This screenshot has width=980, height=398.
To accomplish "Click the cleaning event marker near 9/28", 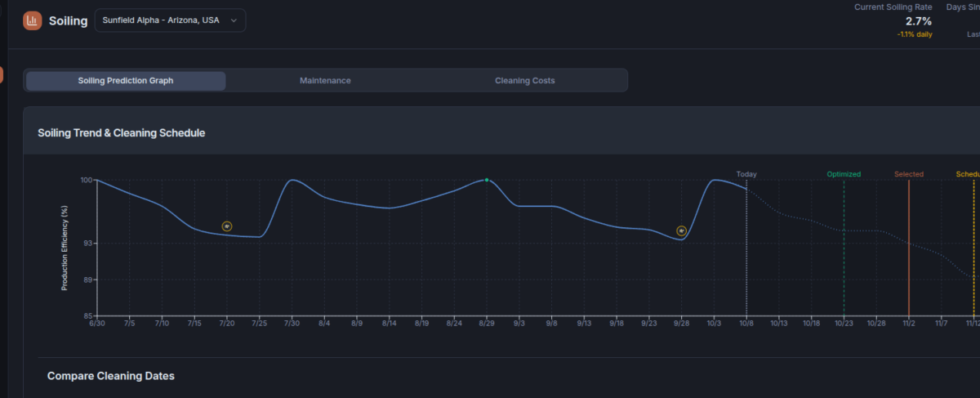I will click(681, 231).
